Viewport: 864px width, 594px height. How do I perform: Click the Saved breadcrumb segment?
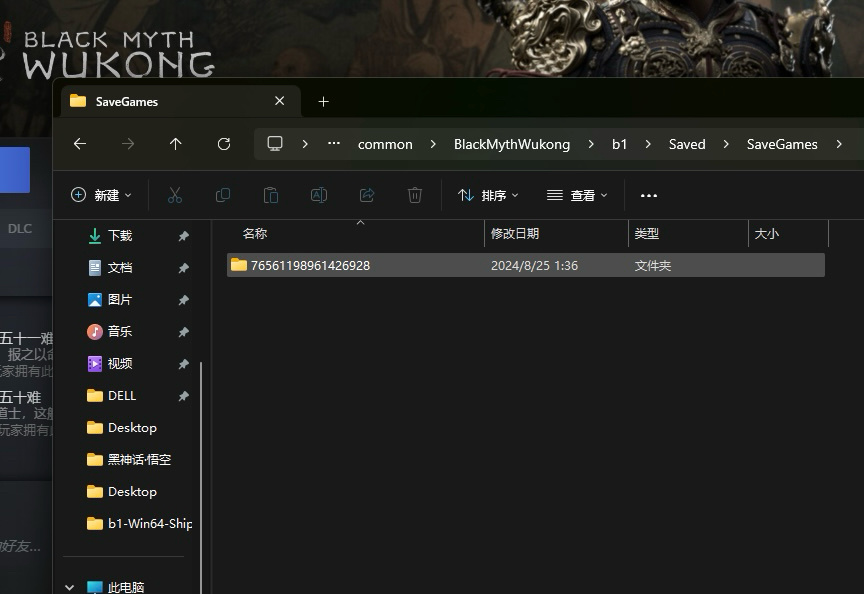coord(687,144)
